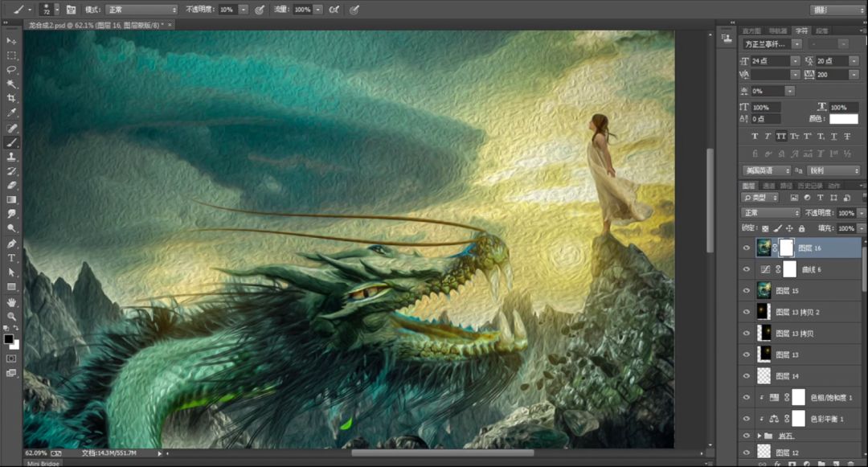Click the Underline text style button
This screenshot has width=868, height=467.
click(833, 136)
